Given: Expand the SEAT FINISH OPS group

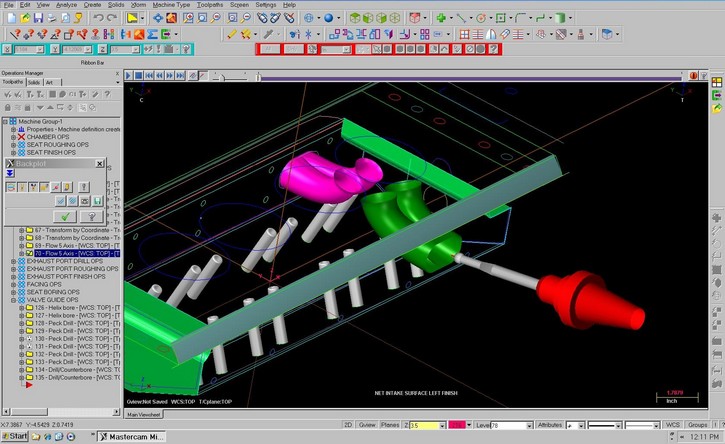Looking at the screenshot, I should [13, 153].
